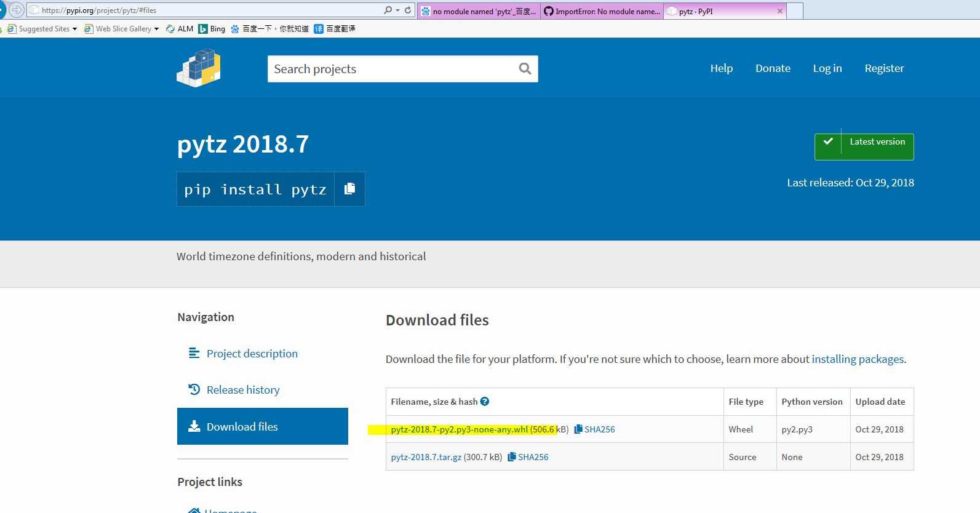Screen dimensions: 980x513
Task: Click the Project description list icon
Action: [x=194, y=353]
